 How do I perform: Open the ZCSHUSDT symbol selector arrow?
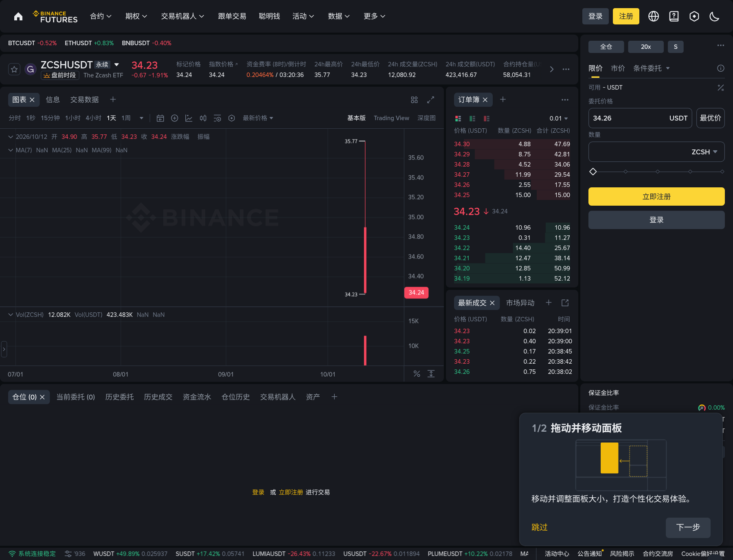pos(116,65)
